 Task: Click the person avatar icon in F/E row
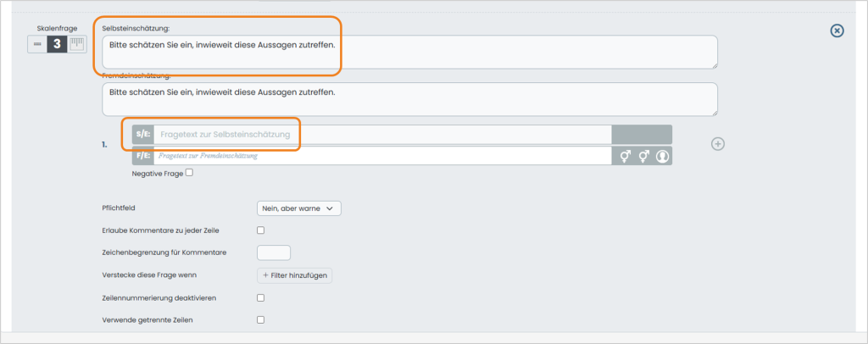click(662, 157)
